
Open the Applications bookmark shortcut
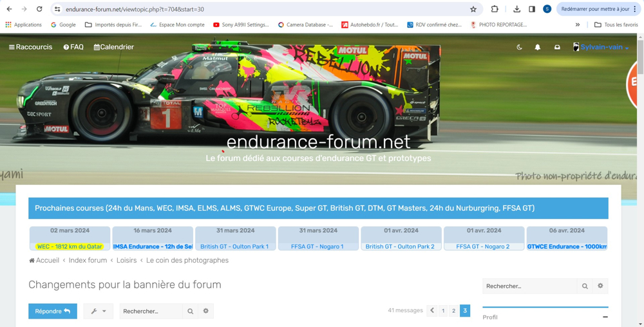coord(23,24)
